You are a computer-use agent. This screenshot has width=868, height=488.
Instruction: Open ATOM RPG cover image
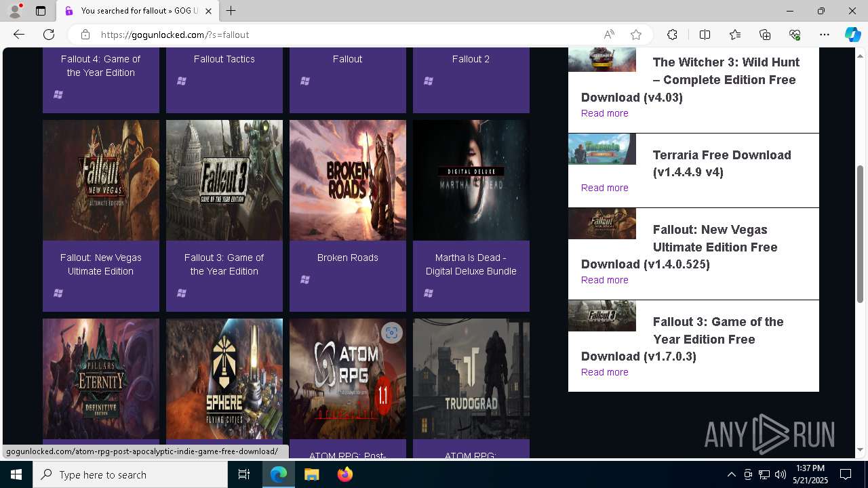point(348,379)
